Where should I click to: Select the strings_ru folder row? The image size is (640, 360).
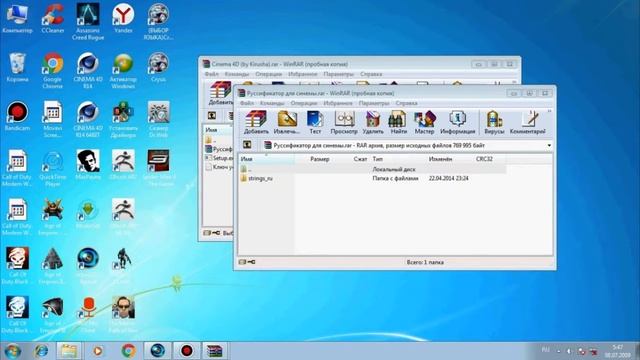(x=373, y=178)
